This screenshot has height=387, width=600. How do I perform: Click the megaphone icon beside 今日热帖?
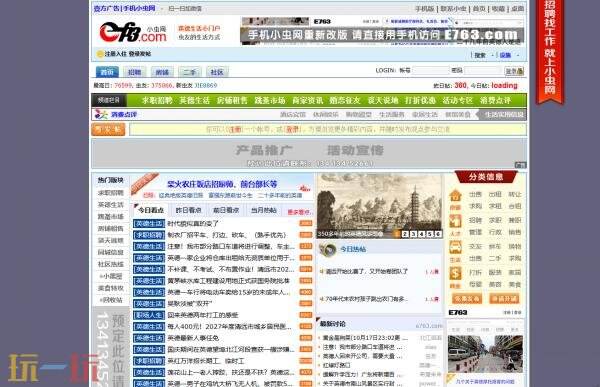tap(328, 249)
